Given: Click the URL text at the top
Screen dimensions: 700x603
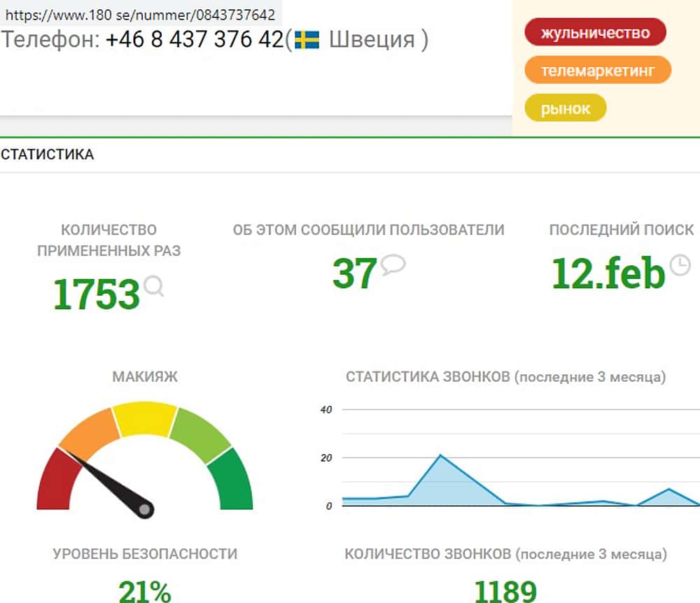Looking at the screenshot, I should (x=140, y=14).
